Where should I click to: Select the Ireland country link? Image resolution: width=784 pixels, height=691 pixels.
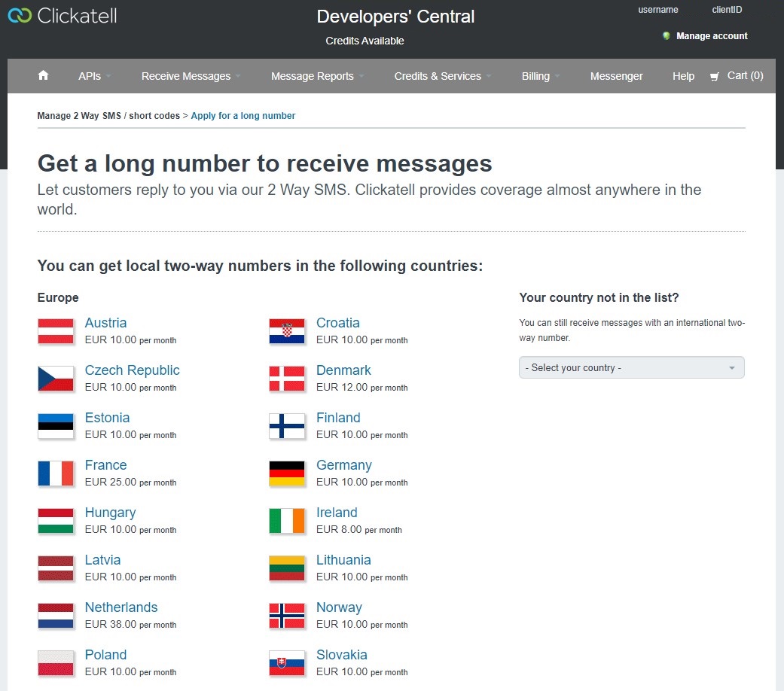tap(337, 513)
